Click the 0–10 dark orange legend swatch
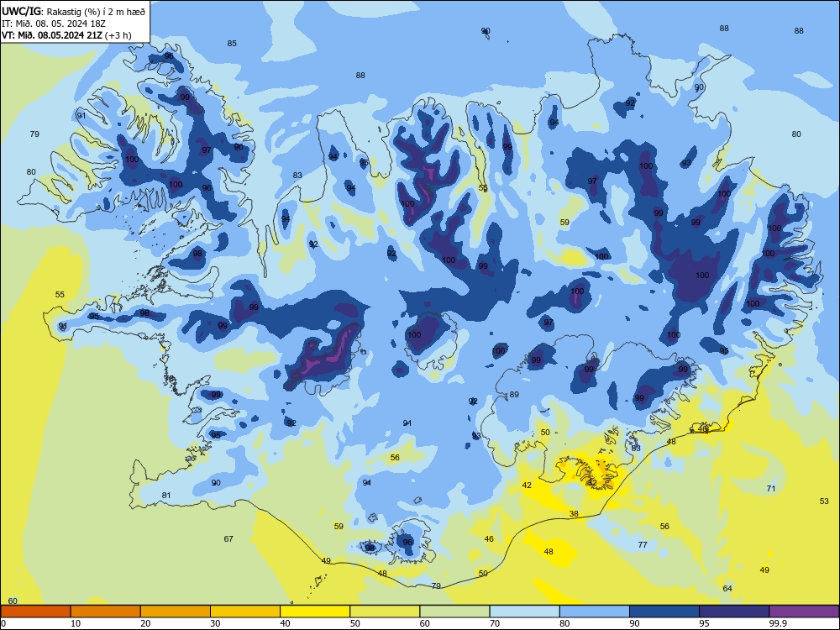Screen dimensions: 840x630 point(35,612)
